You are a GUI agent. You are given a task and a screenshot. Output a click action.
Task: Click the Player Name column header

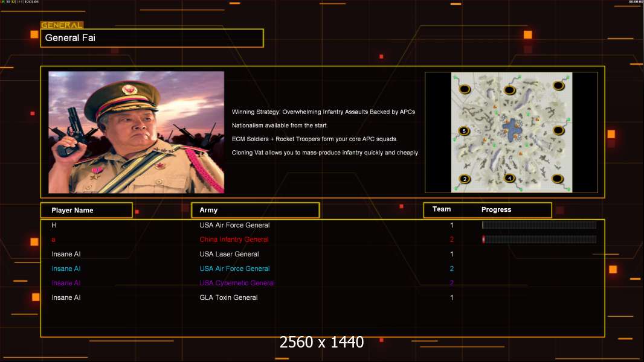(86, 211)
